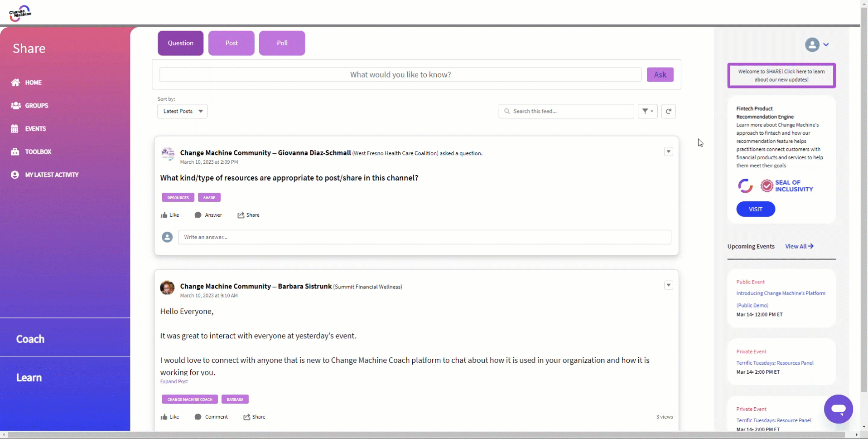The image size is (868, 439).
Task: Click the search magnifier icon in feed search
Action: tap(507, 111)
